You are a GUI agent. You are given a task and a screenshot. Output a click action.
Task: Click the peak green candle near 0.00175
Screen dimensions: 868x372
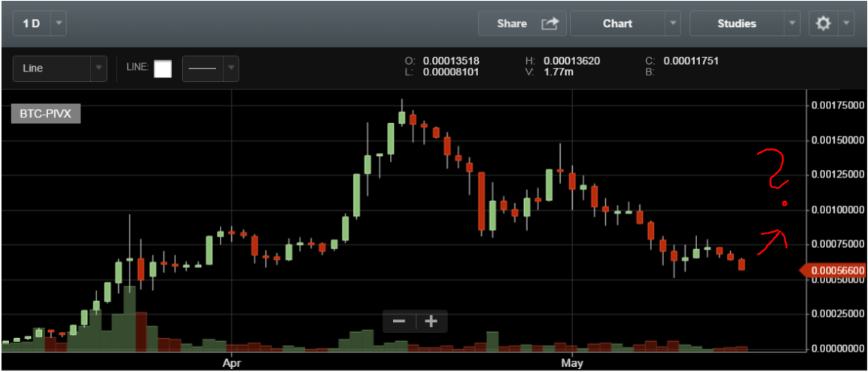(x=402, y=118)
